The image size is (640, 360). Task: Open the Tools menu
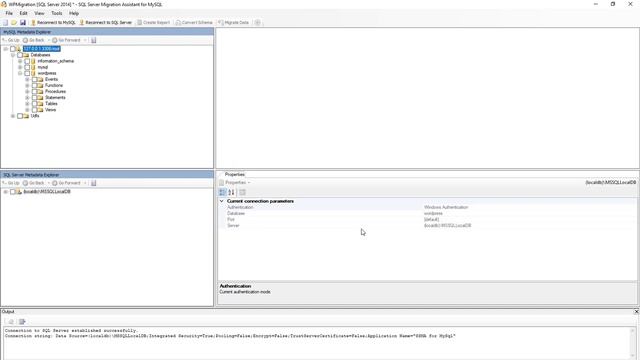click(x=57, y=13)
